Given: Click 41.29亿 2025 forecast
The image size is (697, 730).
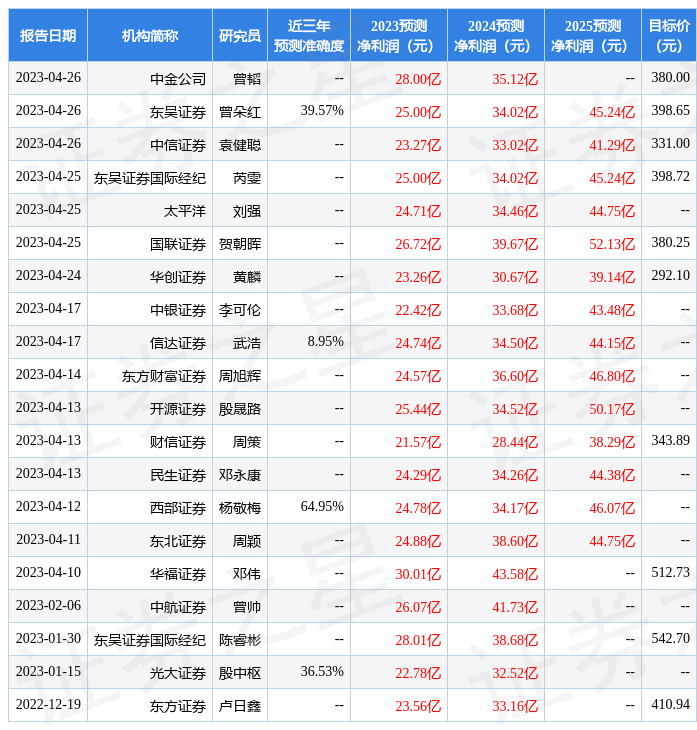Looking at the screenshot, I should pos(612,145).
